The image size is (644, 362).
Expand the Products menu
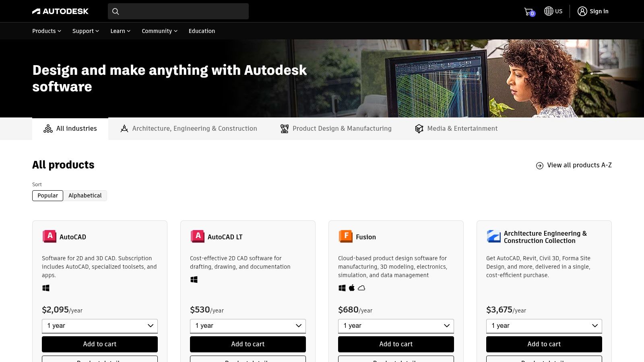(x=46, y=31)
